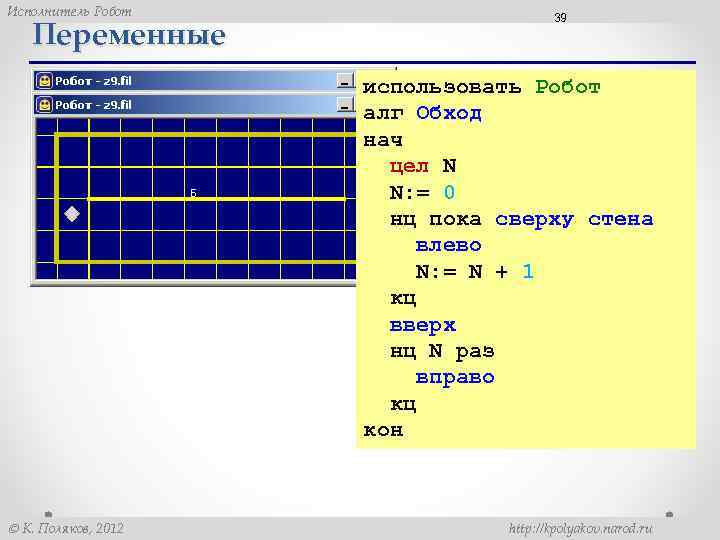Click the slide number 39
Screen dimensions: 720x540
tap(560, 17)
